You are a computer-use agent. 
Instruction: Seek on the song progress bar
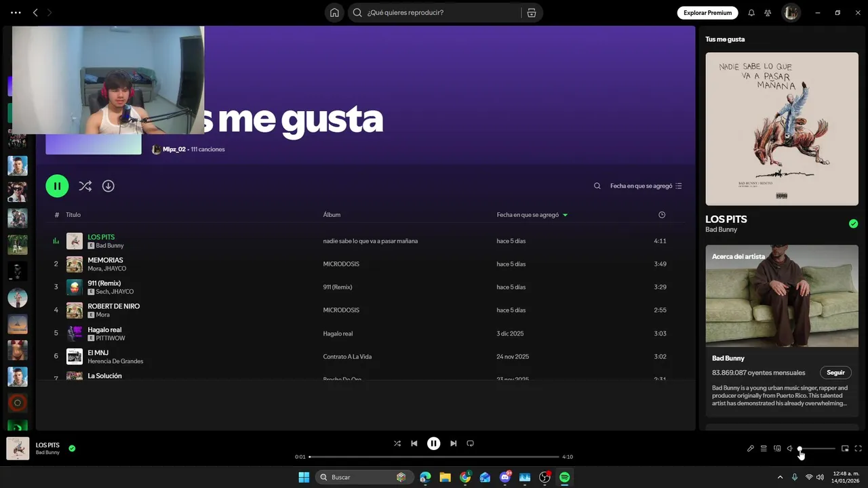(x=434, y=457)
